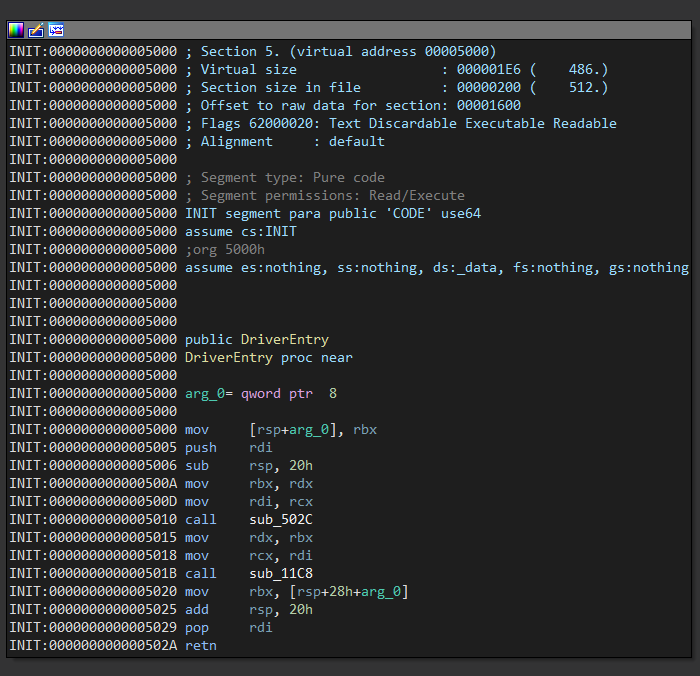Click the 'Section 5.' header comment

click(x=341, y=51)
